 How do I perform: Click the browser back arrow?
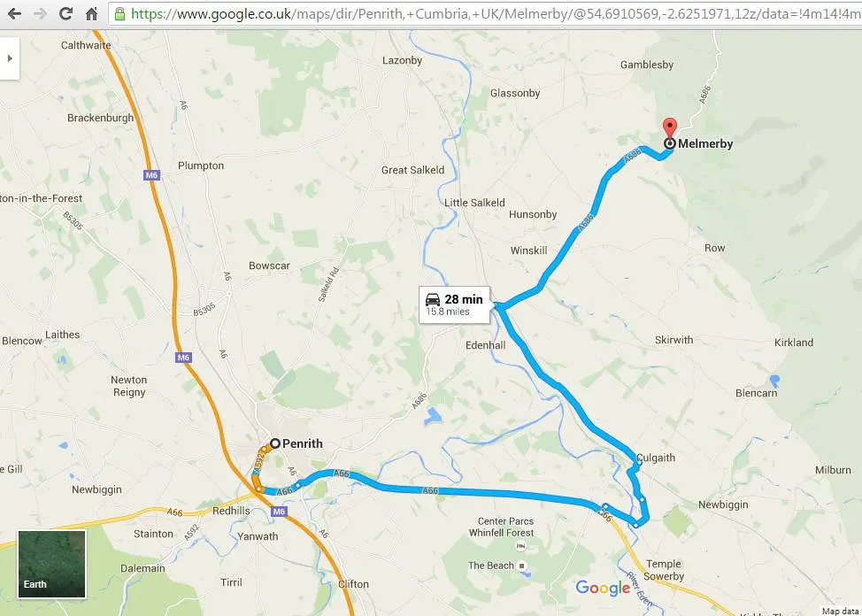coord(14,14)
